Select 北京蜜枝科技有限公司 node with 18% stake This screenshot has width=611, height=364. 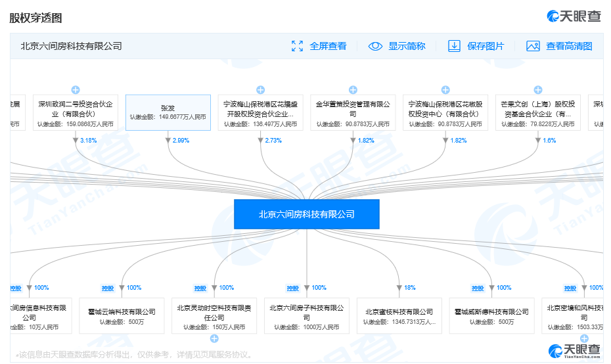point(399,316)
